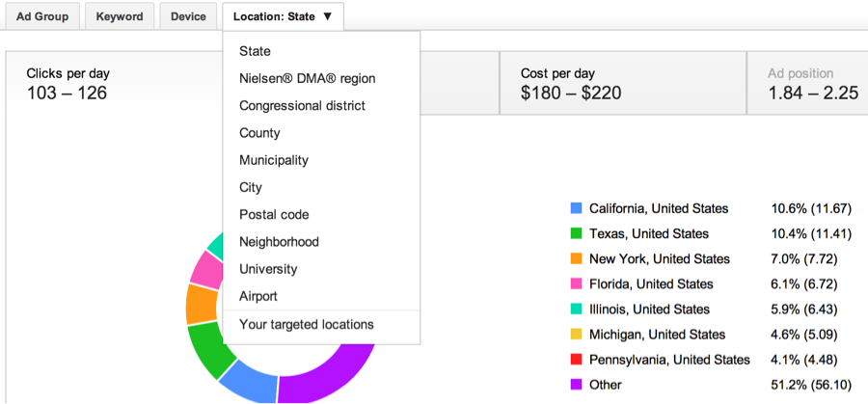Image resolution: width=868 pixels, height=404 pixels.
Task: Pick Congressional district from the list
Action: click(302, 105)
